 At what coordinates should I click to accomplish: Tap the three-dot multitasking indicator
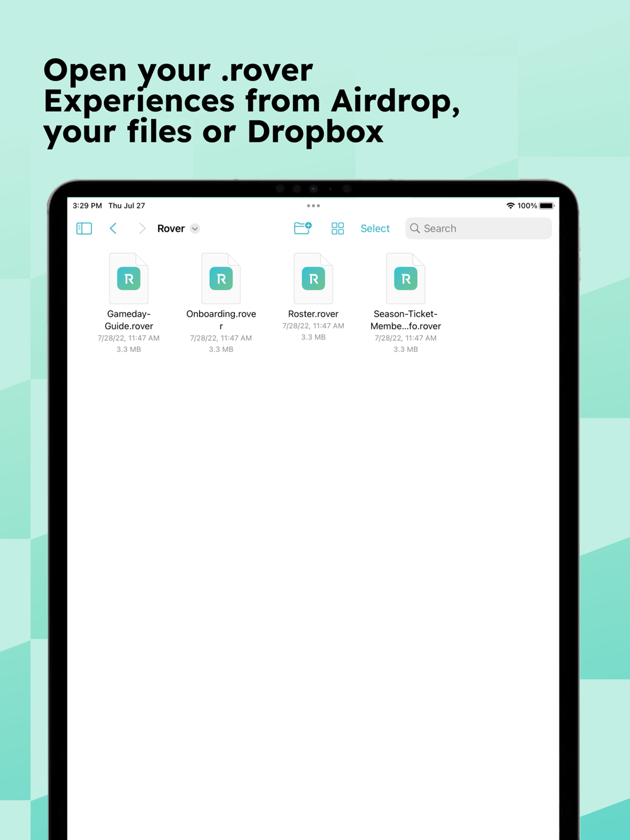[313, 206]
